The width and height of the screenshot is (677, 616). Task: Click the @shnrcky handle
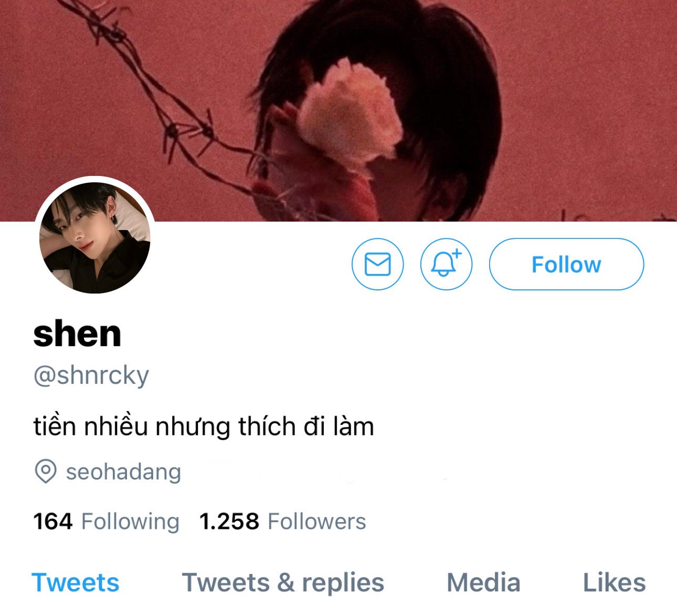pos(91,375)
